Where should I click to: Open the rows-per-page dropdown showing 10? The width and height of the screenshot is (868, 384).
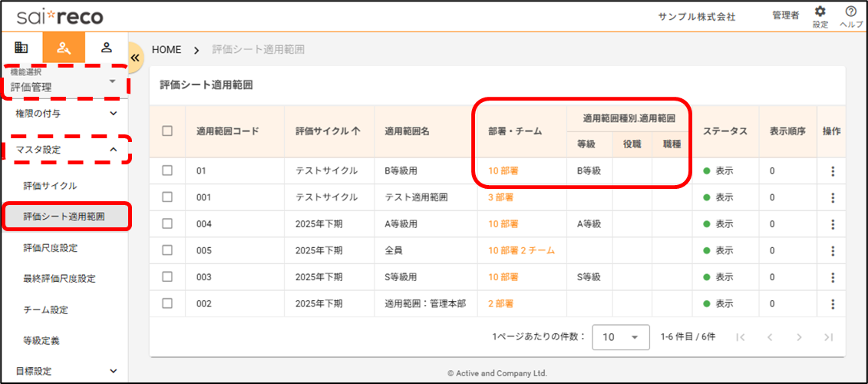[621, 337]
